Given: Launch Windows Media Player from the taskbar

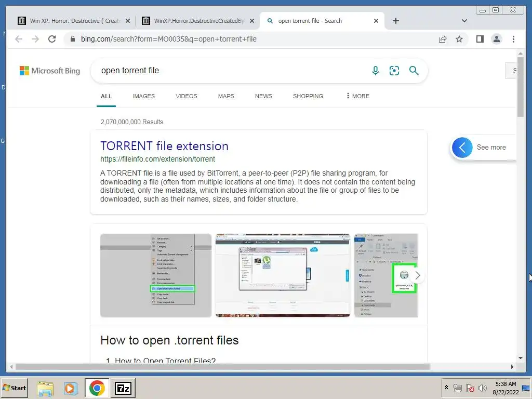Looking at the screenshot, I should [x=70, y=388].
